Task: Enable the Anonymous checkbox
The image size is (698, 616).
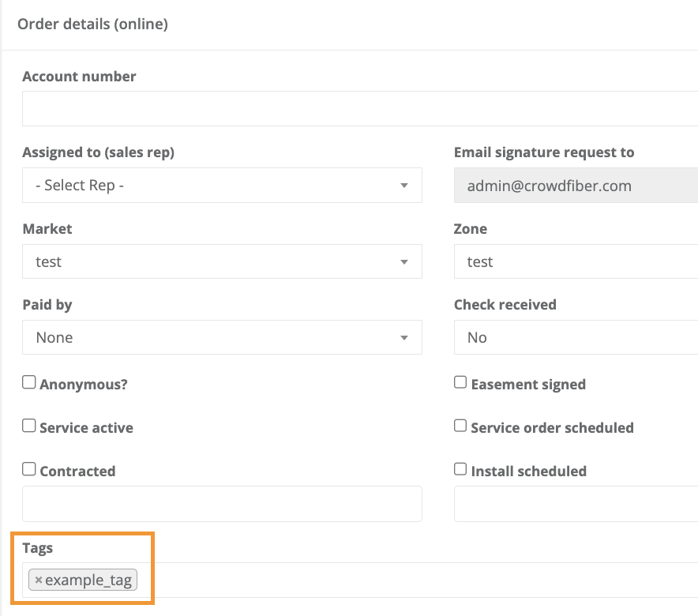Action: point(28,381)
